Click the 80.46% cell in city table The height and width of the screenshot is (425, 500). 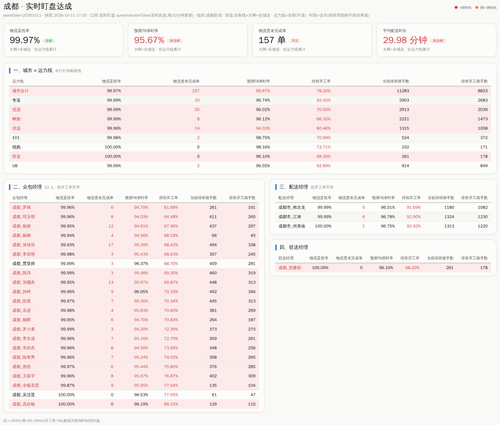coord(323,128)
